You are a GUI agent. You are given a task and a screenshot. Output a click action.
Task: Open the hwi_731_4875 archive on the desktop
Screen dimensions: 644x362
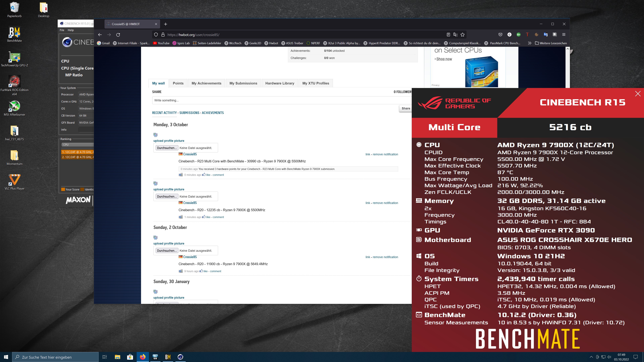[x=14, y=133]
